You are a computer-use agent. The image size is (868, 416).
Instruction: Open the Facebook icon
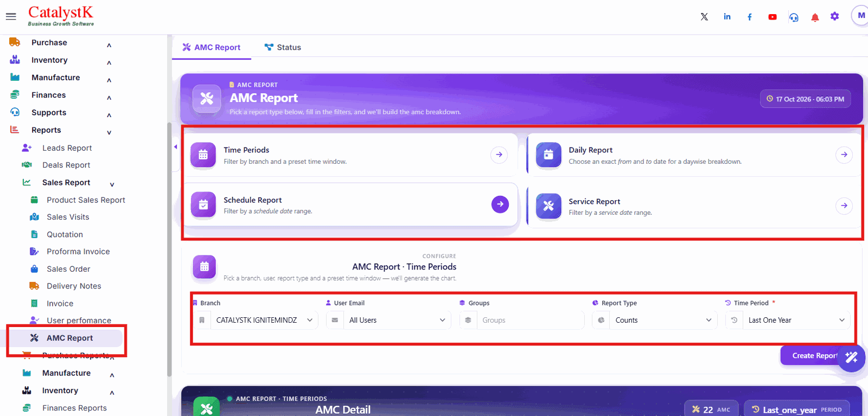(x=750, y=17)
